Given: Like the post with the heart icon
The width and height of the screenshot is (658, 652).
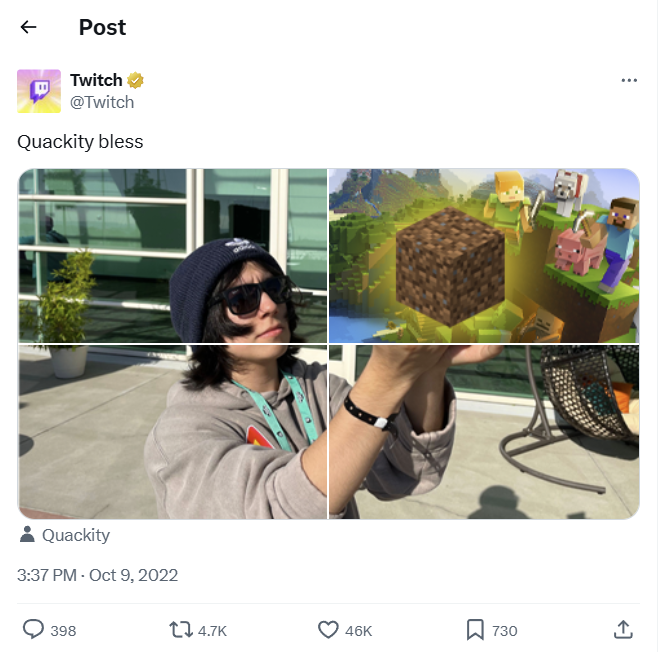Looking at the screenshot, I should pos(328,629).
